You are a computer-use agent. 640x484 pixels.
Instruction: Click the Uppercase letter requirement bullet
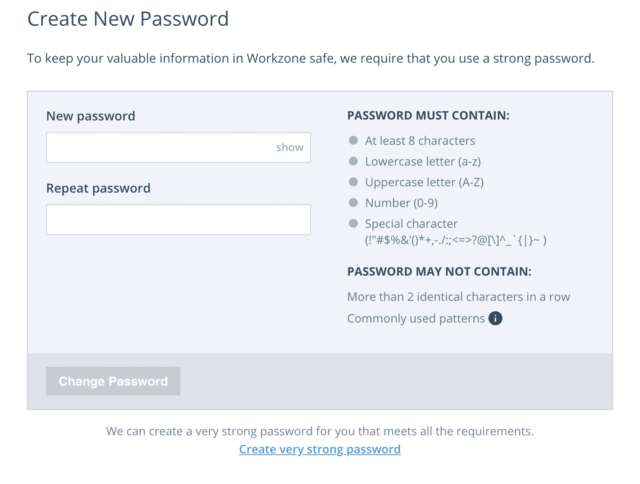pos(353,182)
